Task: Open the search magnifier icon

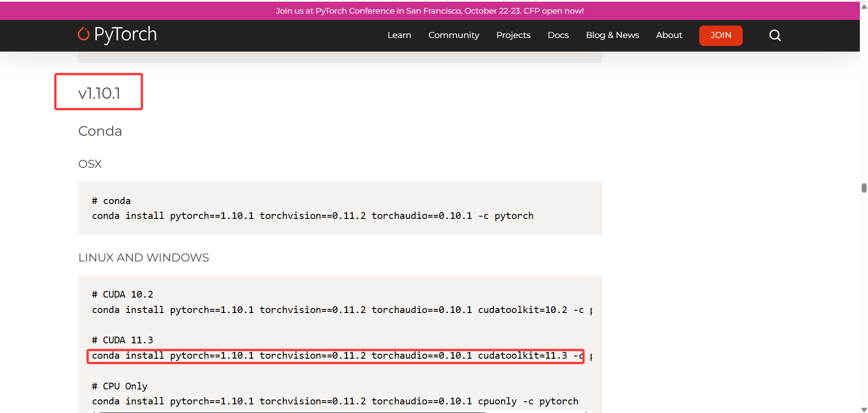Action: pyautogui.click(x=775, y=35)
